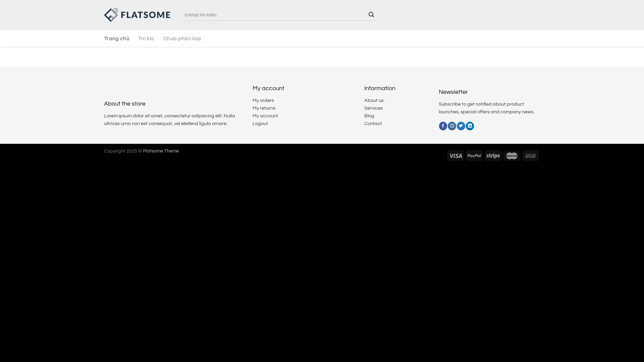
Task: Open the Instagram social icon
Action: (452, 126)
